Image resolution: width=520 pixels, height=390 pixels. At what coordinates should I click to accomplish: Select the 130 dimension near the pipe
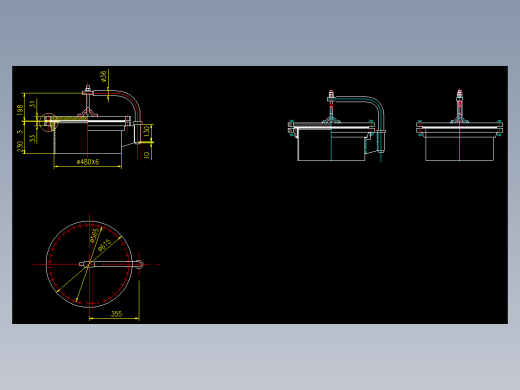(x=146, y=131)
